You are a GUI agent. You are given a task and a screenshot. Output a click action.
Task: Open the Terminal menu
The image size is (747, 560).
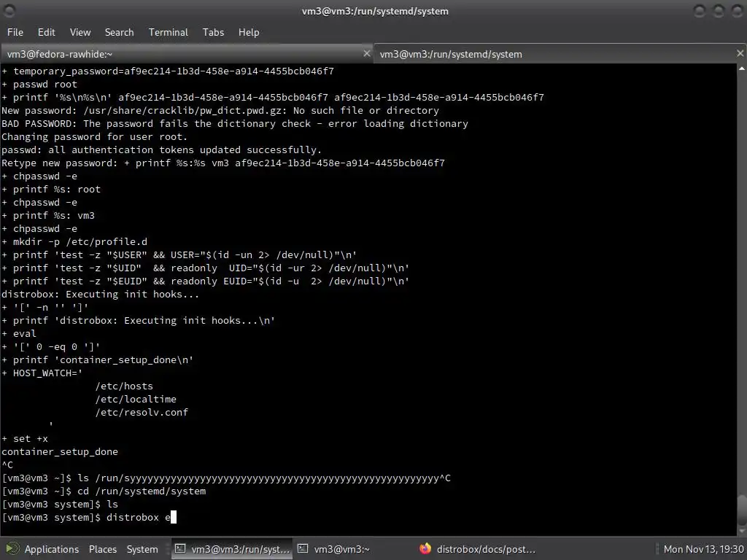(x=169, y=32)
